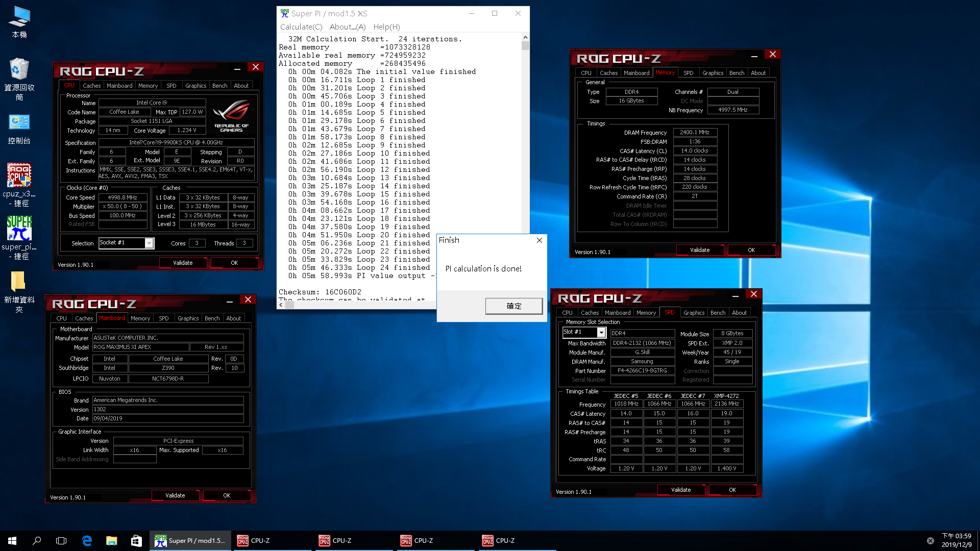Switch to the fourth CPU-Z taskbar button
This screenshot has height=551, width=980.
[x=518, y=541]
